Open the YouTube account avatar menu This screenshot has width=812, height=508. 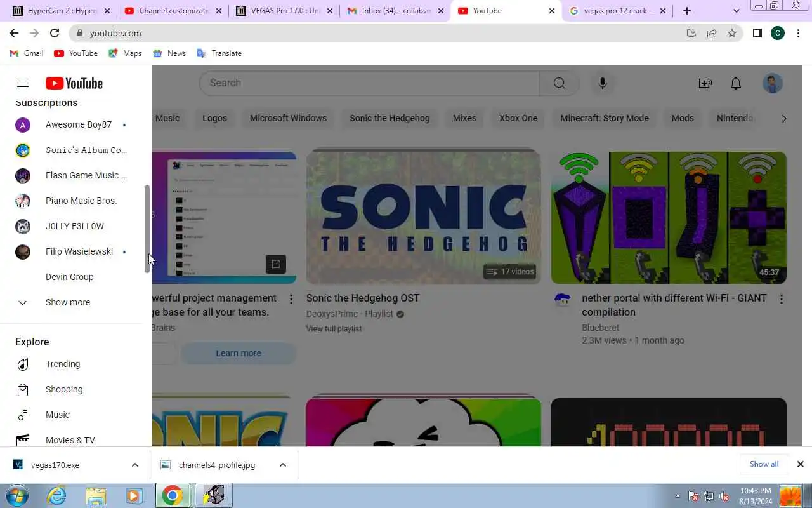pyautogui.click(x=773, y=83)
